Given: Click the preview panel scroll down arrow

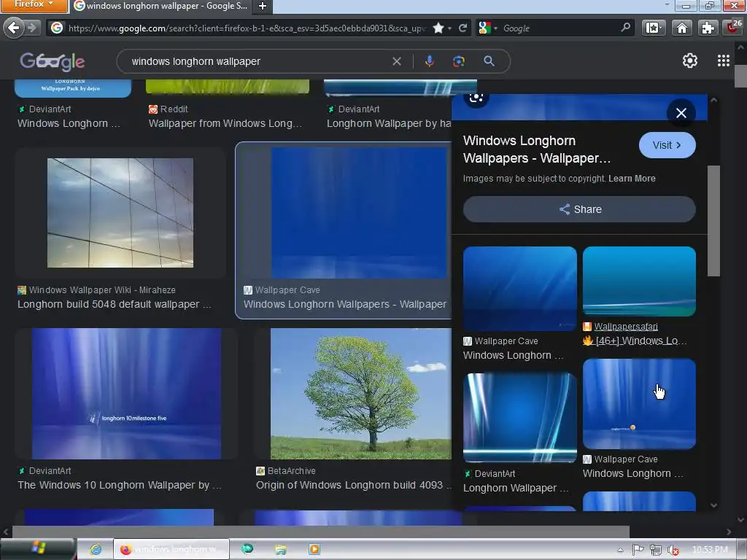Looking at the screenshot, I should point(713,505).
